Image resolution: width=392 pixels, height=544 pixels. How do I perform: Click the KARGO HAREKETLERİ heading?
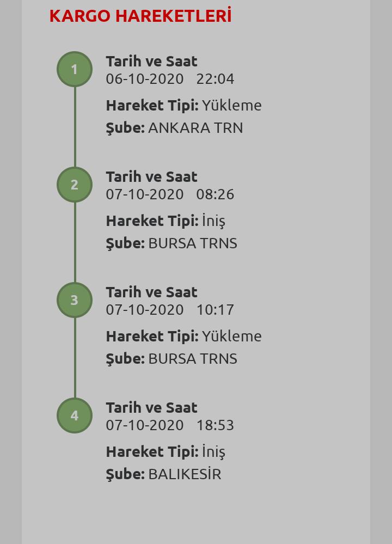[140, 16]
